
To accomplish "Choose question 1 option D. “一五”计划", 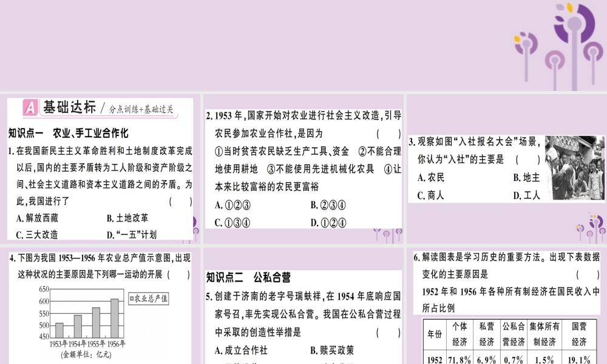I will pos(132,235).
